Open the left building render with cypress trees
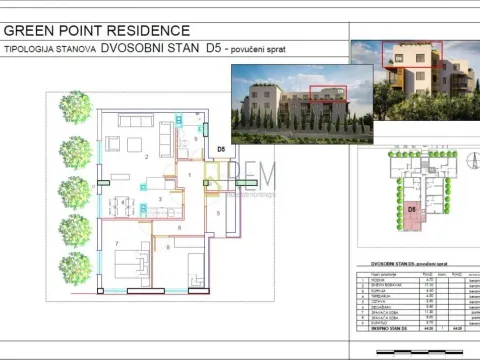This screenshot has width=480, height=360. click(x=302, y=104)
